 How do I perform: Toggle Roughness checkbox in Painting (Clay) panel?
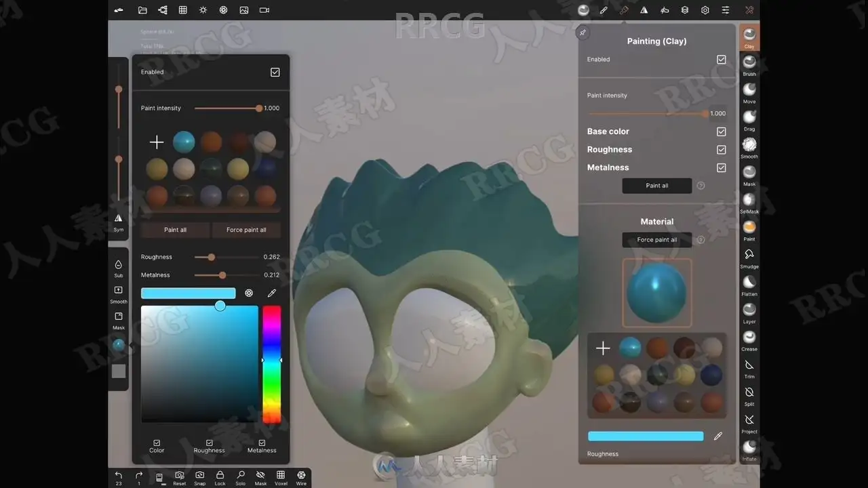[721, 150]
